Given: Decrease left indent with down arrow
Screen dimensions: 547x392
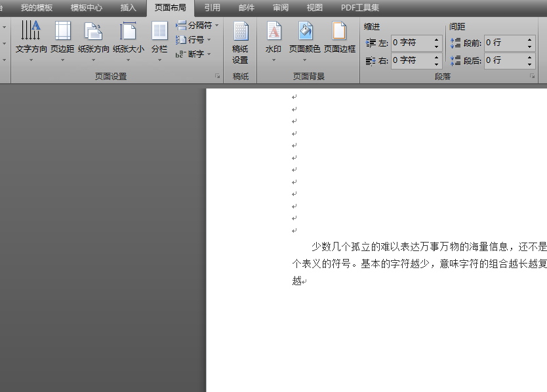Looking at the screenshot, I should tap(436, 47).
